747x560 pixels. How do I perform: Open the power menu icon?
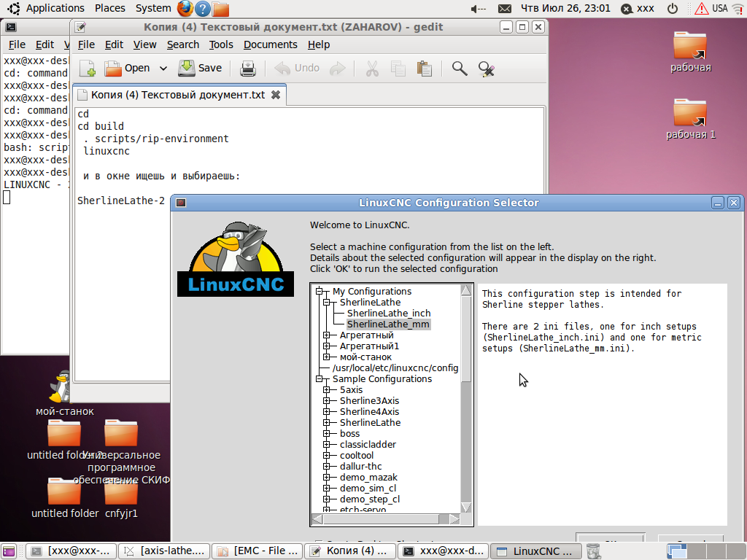(672, 9)
